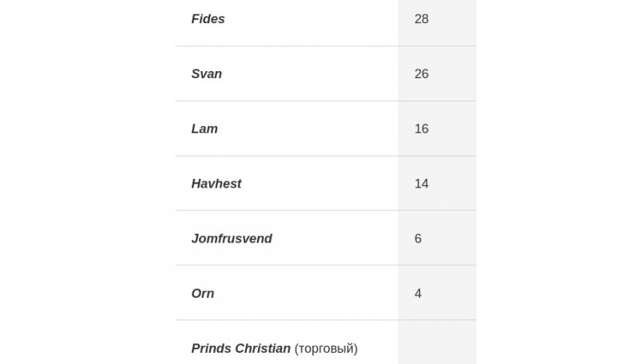623x364 pixels.
Task: Click the value 28 for Fides
Action: [x=422, y=18]
